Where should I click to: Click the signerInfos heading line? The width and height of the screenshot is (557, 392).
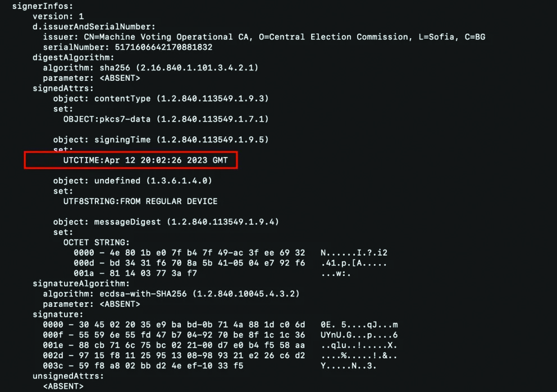(x=39, y=6)
